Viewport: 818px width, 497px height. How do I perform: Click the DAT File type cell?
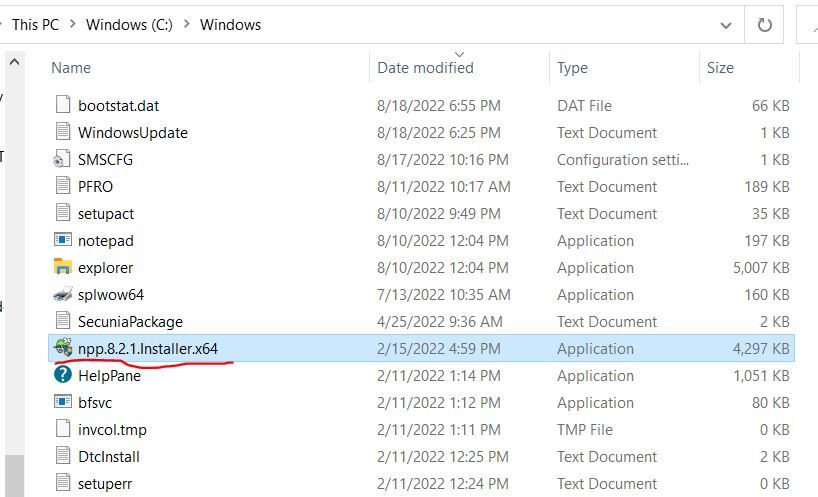[x=584, y=105]
